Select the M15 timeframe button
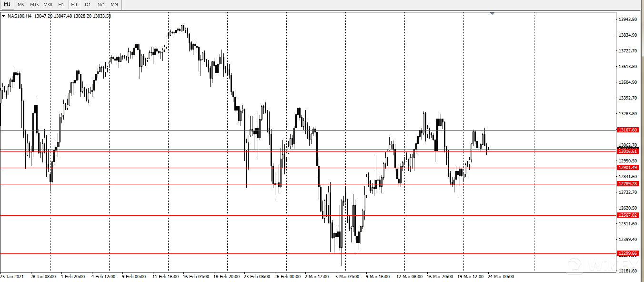Viewport: 644px width, 282px height. click(34, 4)
